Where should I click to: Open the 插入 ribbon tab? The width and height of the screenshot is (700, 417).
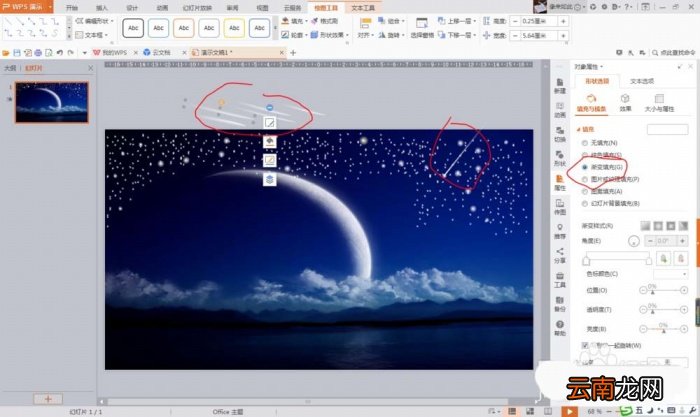coord(102,8)
